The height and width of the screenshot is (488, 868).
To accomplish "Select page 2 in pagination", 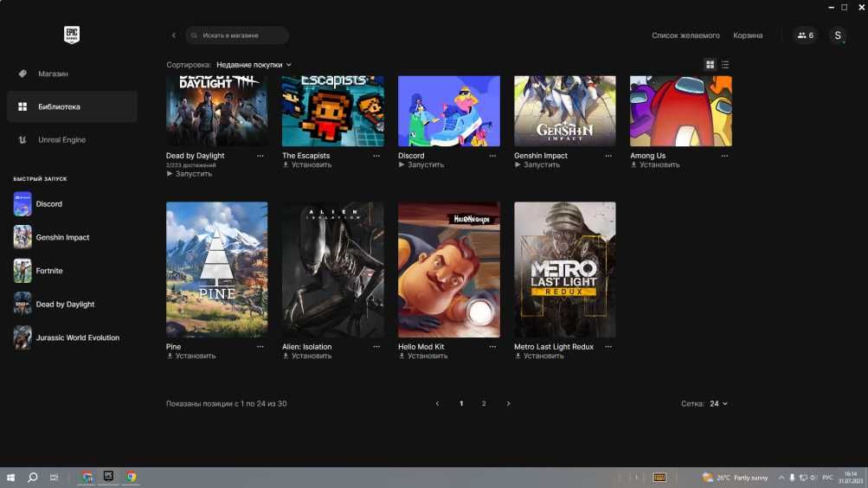I will [484, 404].
